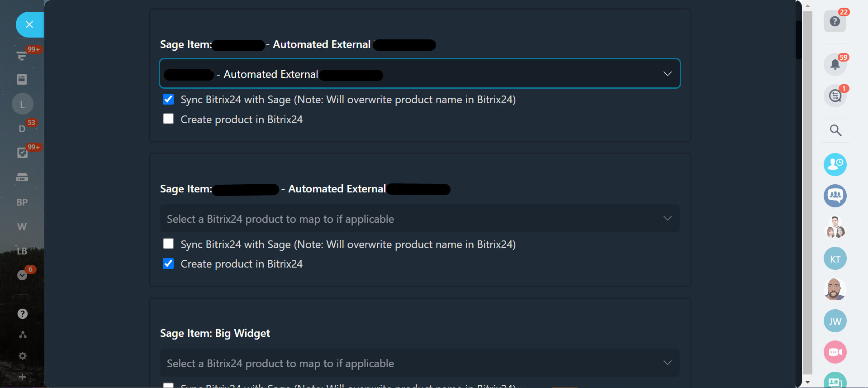Open the sitemap icon in left sidebar
The image size is (868, 388).
[x=22, y=335]
